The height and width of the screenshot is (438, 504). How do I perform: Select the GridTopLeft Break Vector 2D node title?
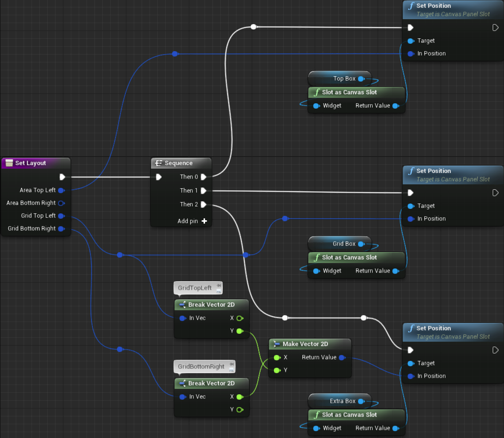(x=211, y=305)
